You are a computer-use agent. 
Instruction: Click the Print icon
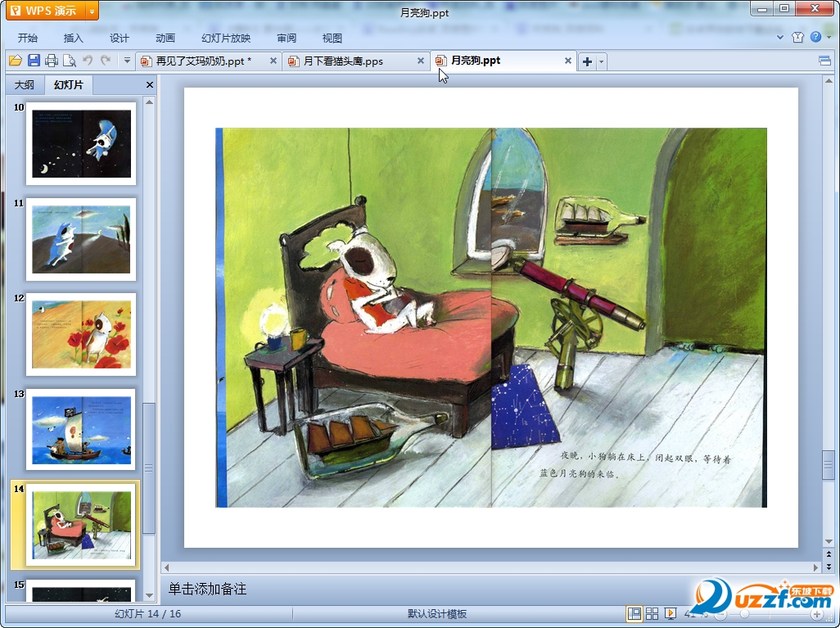[x=52, y=61]
